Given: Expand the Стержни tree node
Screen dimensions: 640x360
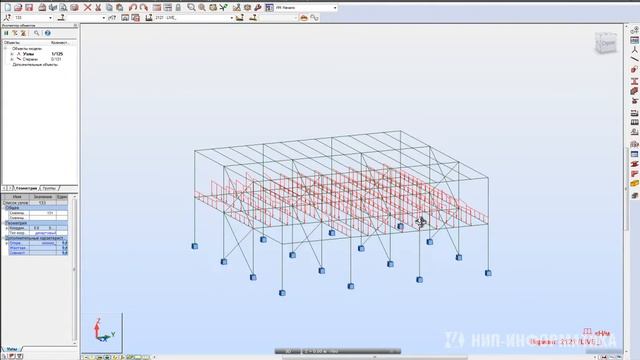Looking at the screenshot, I should pyautogui.click(x=11, y=59).
